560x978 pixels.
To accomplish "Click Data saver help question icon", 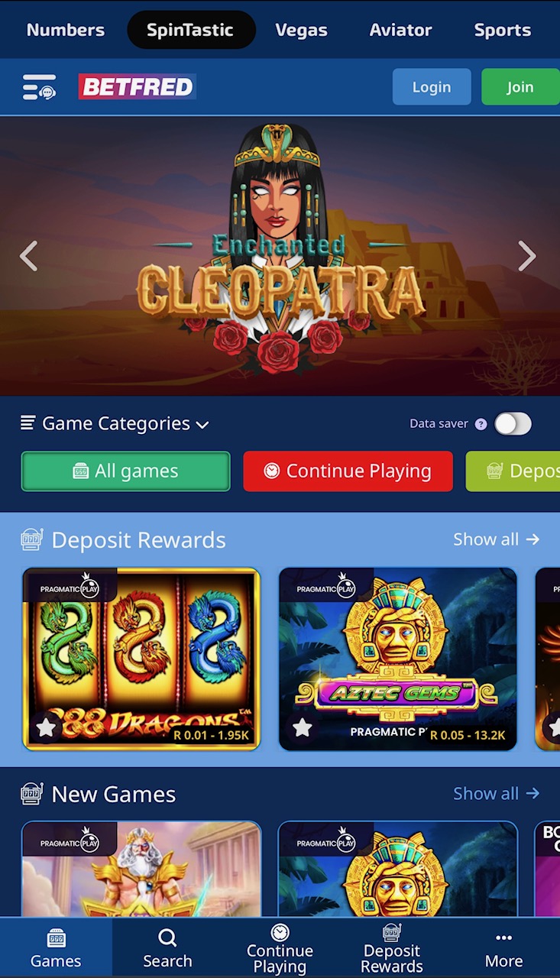I will click(x=481, y=424).
